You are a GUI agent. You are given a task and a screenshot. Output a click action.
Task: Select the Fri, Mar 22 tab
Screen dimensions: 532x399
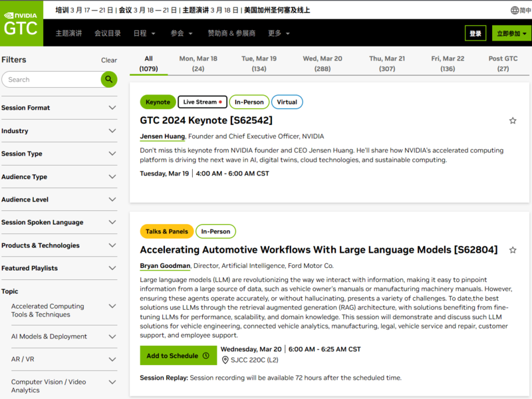click(448, 64)
